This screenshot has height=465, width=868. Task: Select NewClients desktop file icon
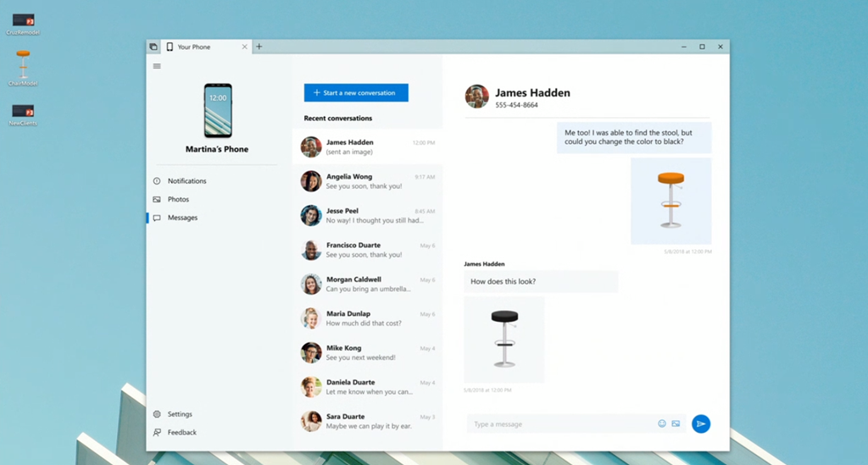click(23, 115)
